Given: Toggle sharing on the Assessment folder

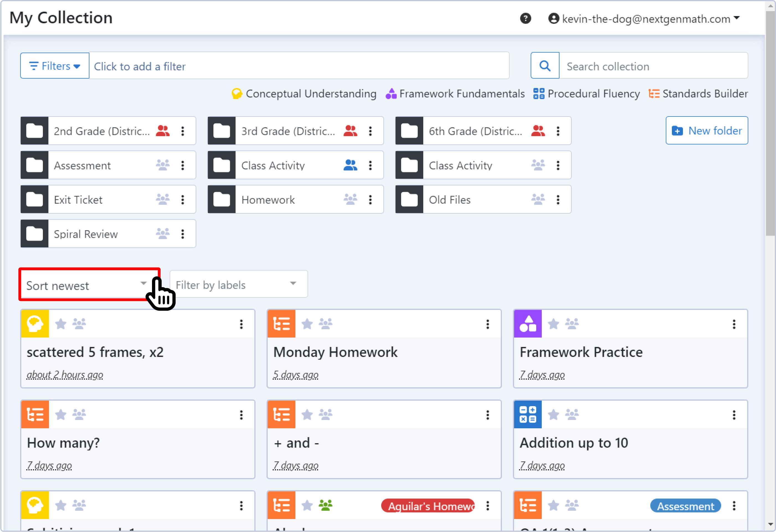Looking at the screenshot, I should [163, 165].
